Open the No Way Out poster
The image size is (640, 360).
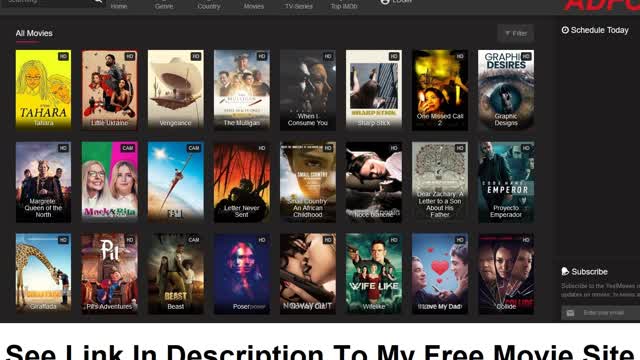coord(308,274)
